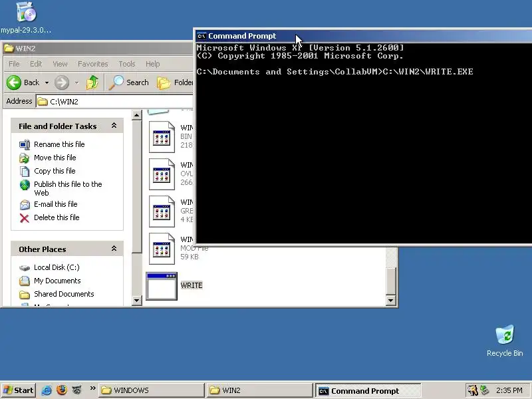
Task: Launch Firefox from Quick Launch
Action: tap(62, 390)
